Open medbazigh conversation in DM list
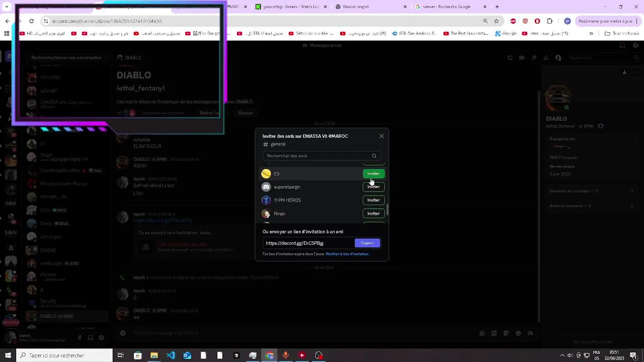 tap(66, 263)
